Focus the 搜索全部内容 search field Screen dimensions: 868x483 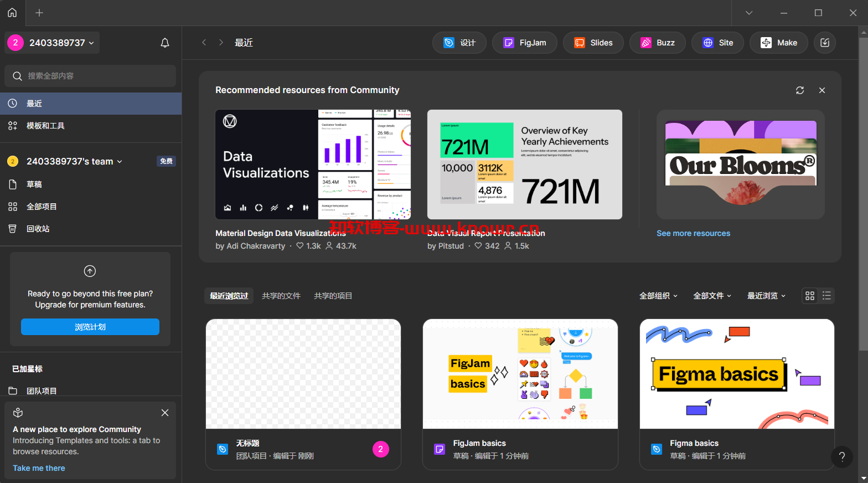(90, 76)
